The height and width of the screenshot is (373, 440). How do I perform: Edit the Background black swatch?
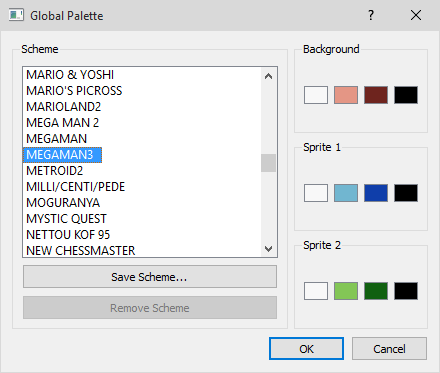tap(406, 95)
